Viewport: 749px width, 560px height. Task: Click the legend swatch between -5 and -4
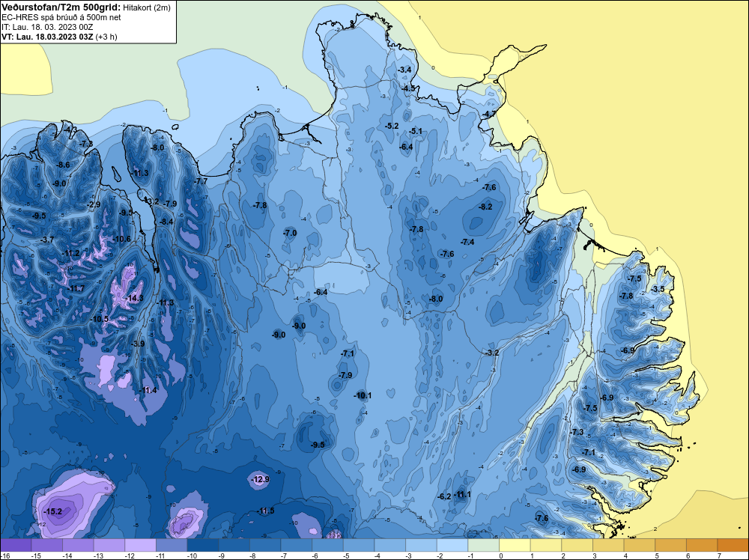coord(359,545)
